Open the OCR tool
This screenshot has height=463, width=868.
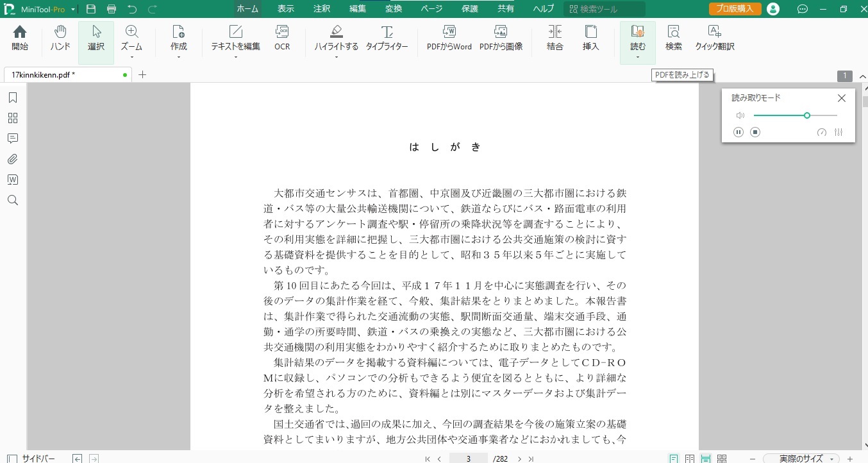click(282, 38)
